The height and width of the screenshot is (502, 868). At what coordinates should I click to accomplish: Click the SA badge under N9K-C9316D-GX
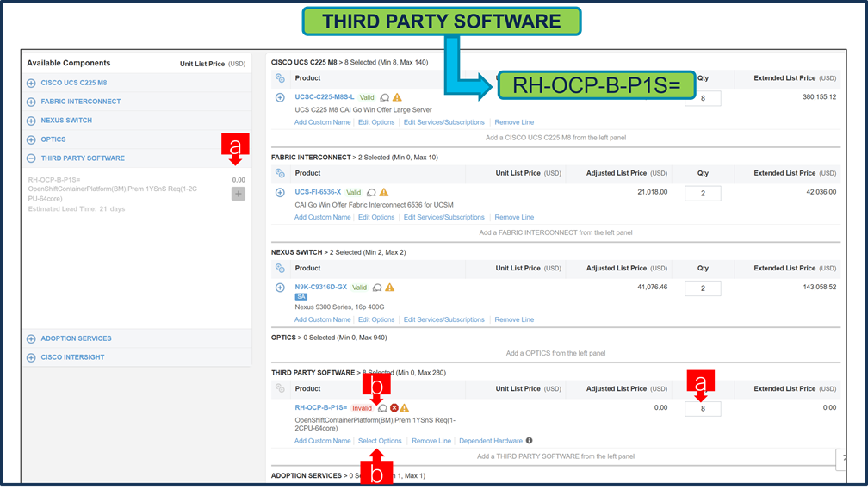301,296
